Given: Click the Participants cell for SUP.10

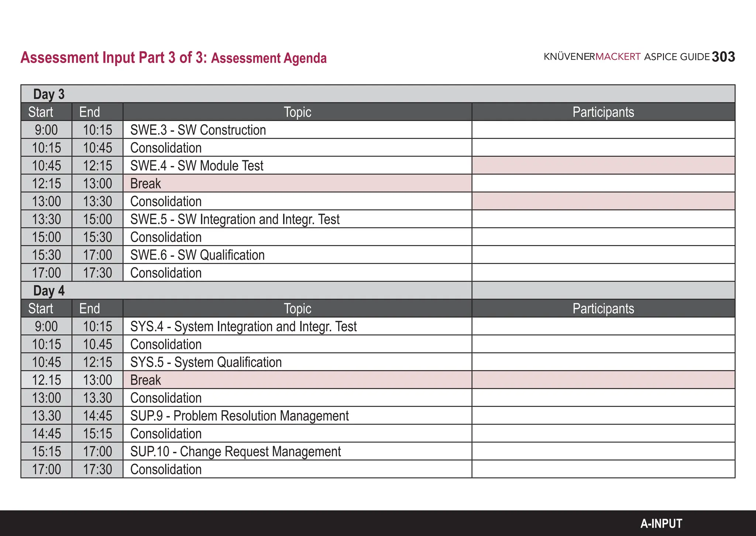Looking at the screenshot, I should pyautogui.click(x=604, y=452).
